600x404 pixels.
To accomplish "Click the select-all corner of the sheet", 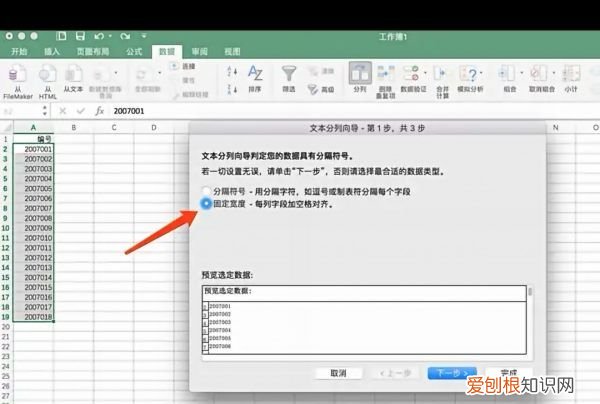I will point(6,127).
